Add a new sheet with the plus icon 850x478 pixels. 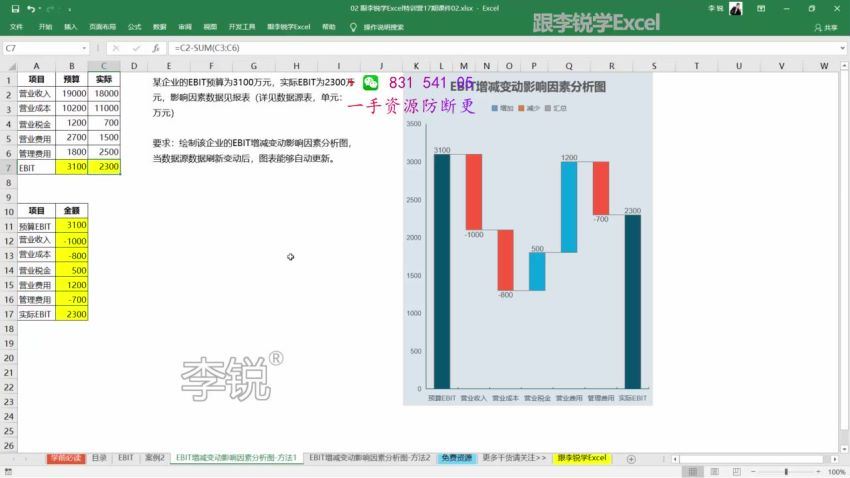point(631,458)
